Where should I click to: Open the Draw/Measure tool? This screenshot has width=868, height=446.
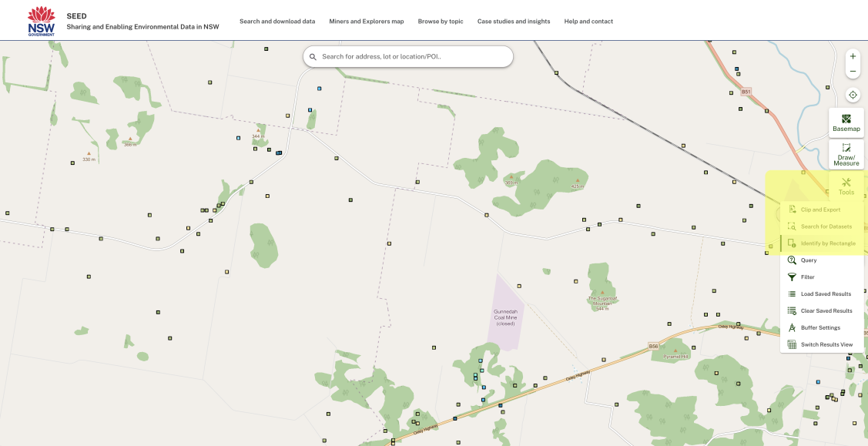846,154
